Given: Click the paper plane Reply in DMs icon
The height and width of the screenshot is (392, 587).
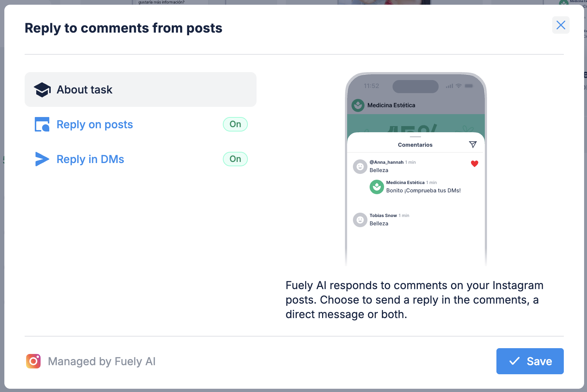Looking at the screenshot, I should pyautogui.click(x=42, y=159).
